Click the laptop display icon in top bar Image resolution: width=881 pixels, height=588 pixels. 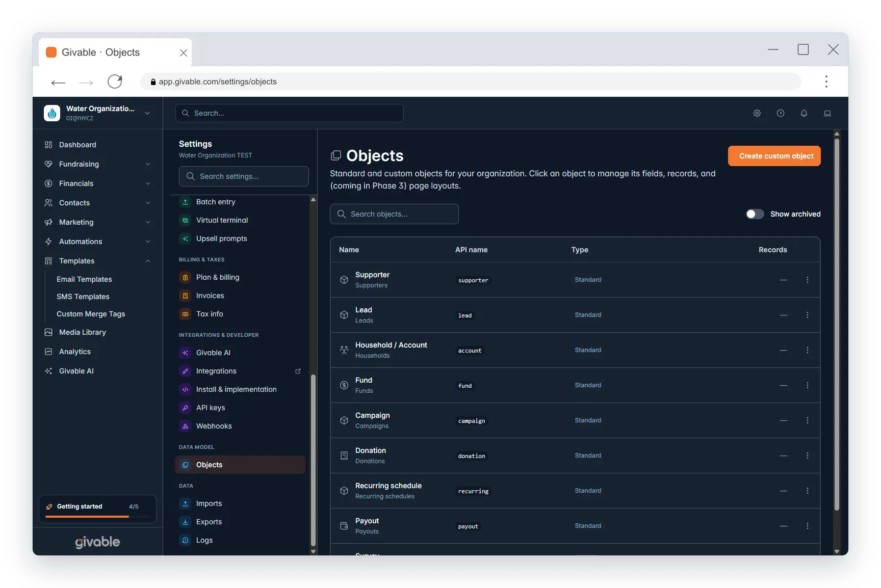[827, 113]
